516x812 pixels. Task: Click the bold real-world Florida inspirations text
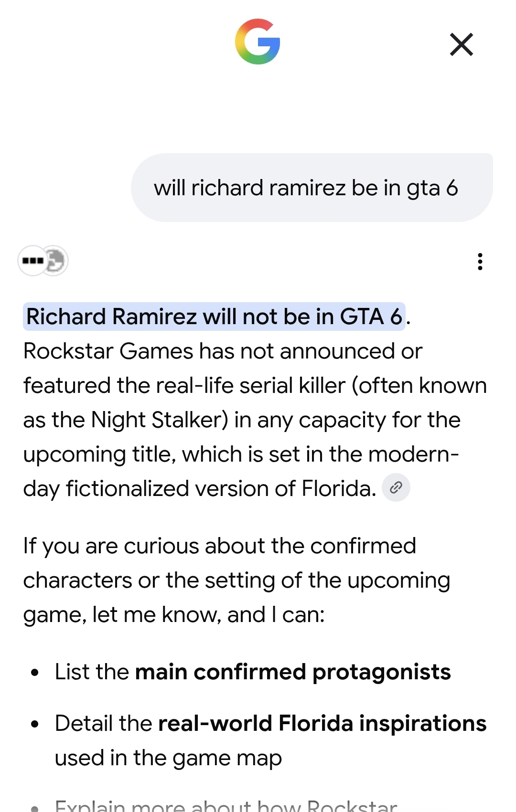click(322, 723)
